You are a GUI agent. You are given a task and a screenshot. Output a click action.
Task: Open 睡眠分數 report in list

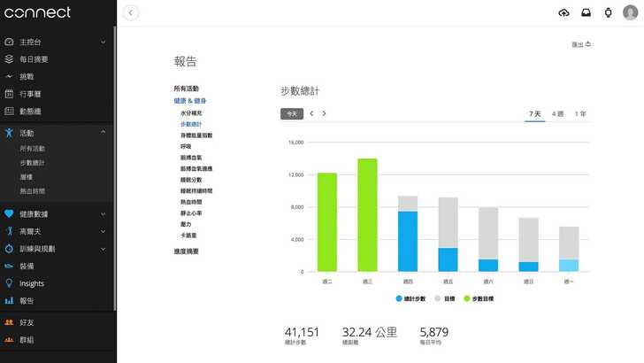pyautogui.click(x=195, y=179)
